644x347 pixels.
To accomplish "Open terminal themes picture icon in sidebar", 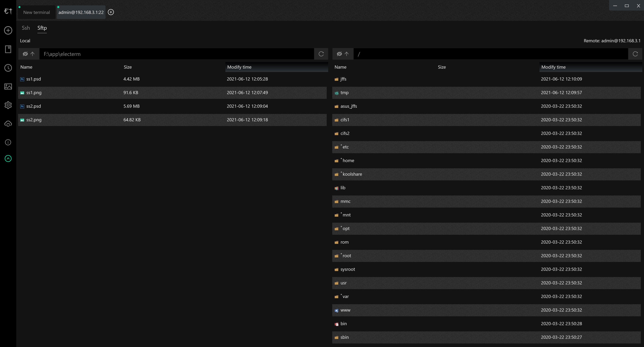I will point(8,87).
